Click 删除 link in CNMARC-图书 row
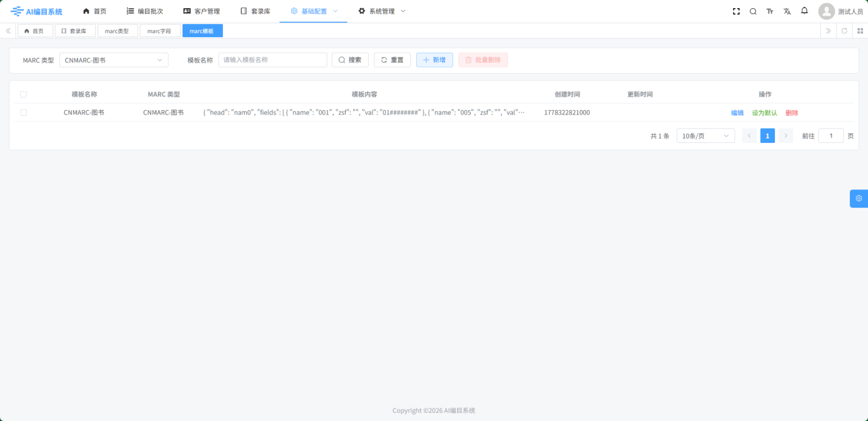Viewport: 868px width, 421px height. pyautogui.click(x=792, y=113)
